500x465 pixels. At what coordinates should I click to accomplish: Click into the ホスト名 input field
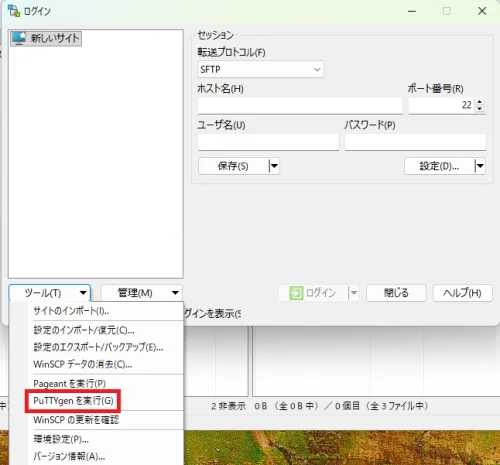(300, 106)
